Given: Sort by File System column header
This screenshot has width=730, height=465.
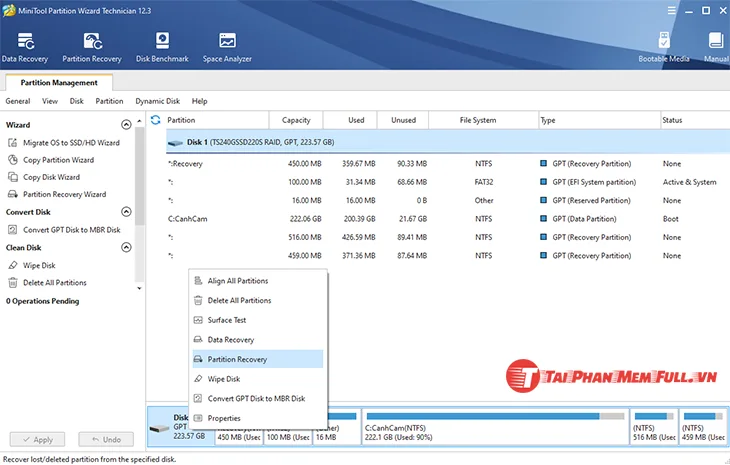Looking at the screenshot, I should (x=483, y=120).
